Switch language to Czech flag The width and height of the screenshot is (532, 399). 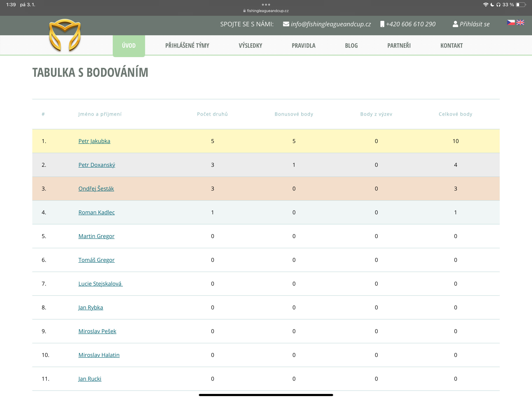point(511,23)
